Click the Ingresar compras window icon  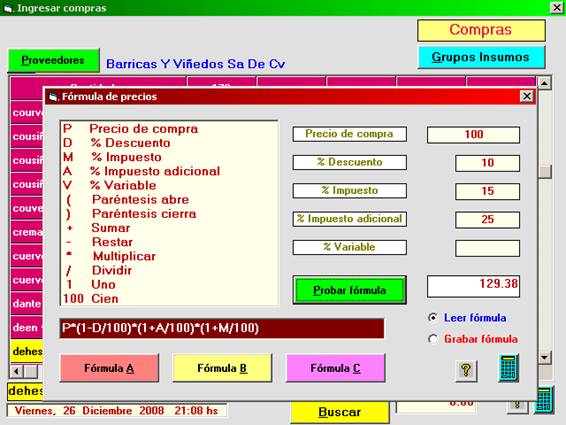click(x=8, y=8)
